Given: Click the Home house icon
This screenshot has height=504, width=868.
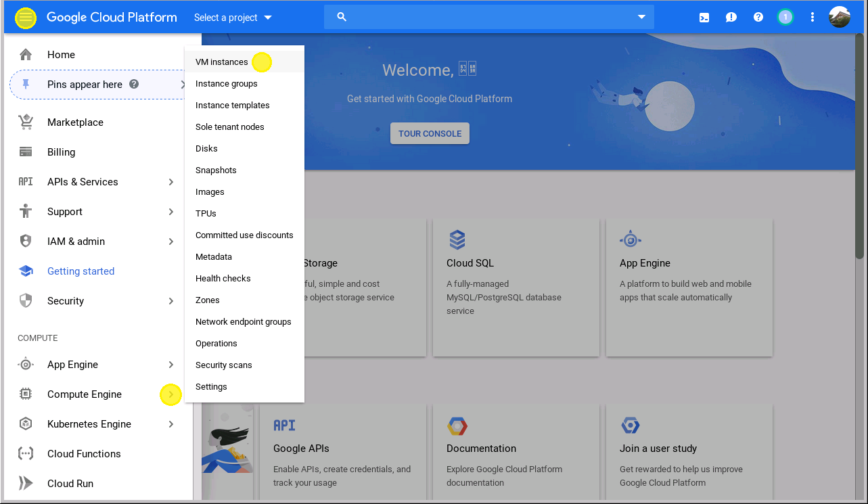Looking at the screenshot, I should [26, 55].
